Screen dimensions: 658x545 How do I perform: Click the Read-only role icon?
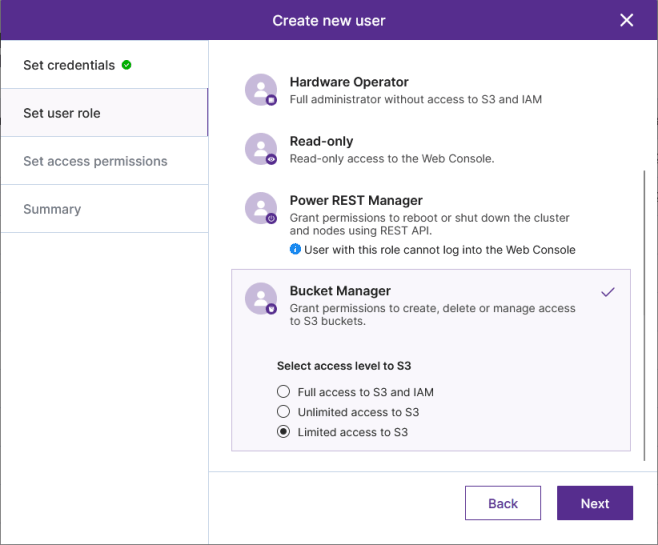click(x=261, y=149)
